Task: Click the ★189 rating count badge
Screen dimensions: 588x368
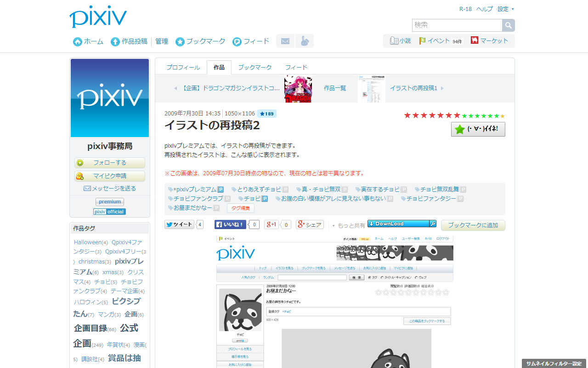Action: (x=267, y=114)
